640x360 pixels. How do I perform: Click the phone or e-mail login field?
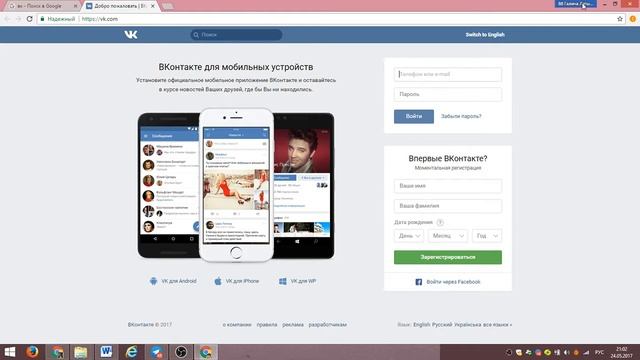pyautogui.click(x=448, y=74)
